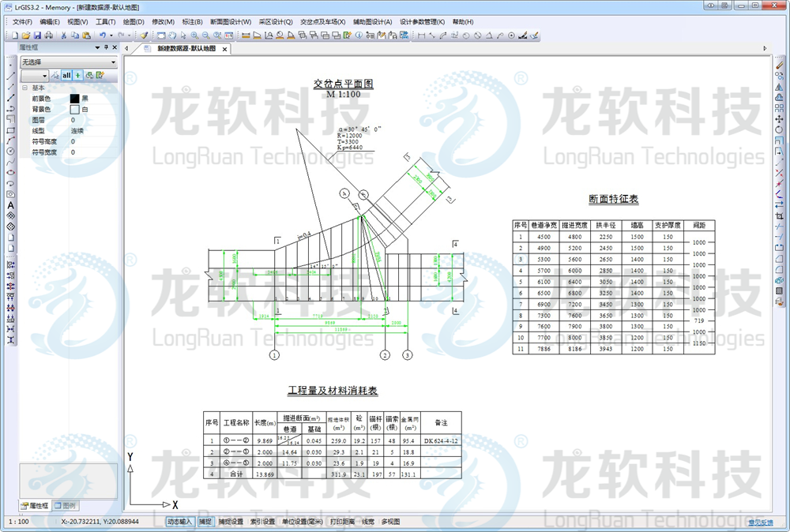Click the green plus icon in properties panel

(x=78, y=75)
